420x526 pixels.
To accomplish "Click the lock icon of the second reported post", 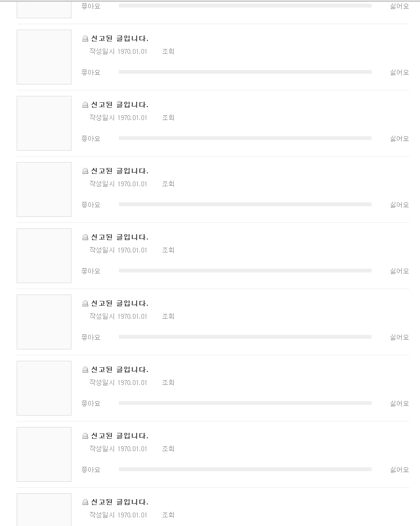I will coord(85,105).
